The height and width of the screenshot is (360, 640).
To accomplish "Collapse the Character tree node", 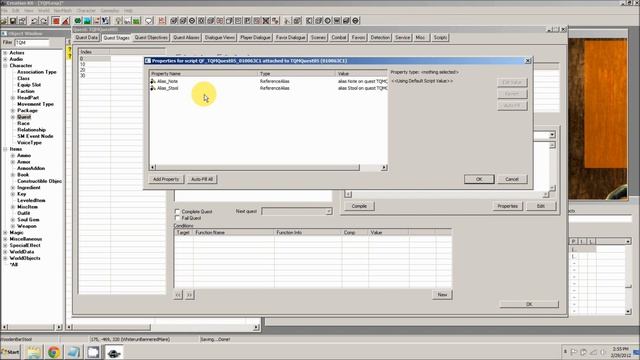I will point(5,66).
